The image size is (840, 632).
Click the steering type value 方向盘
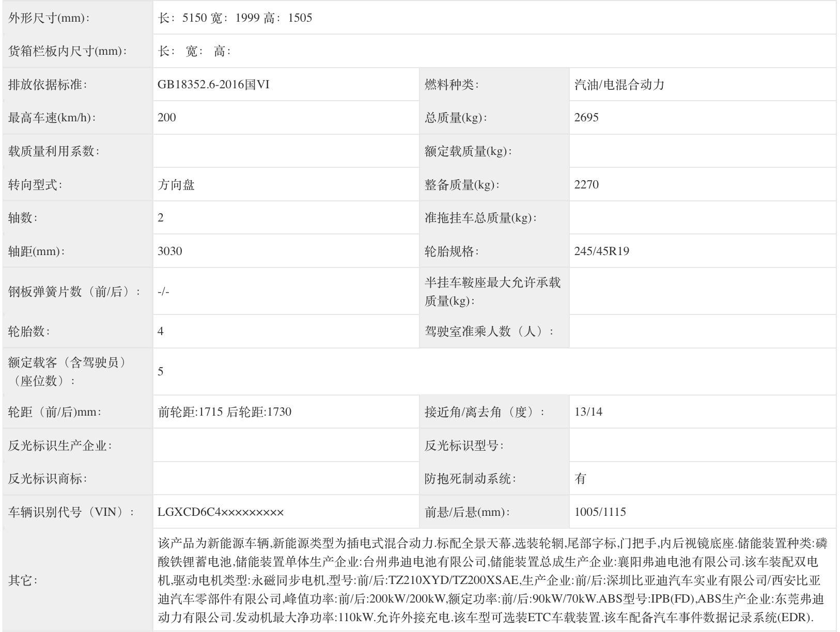click(176, 185)
